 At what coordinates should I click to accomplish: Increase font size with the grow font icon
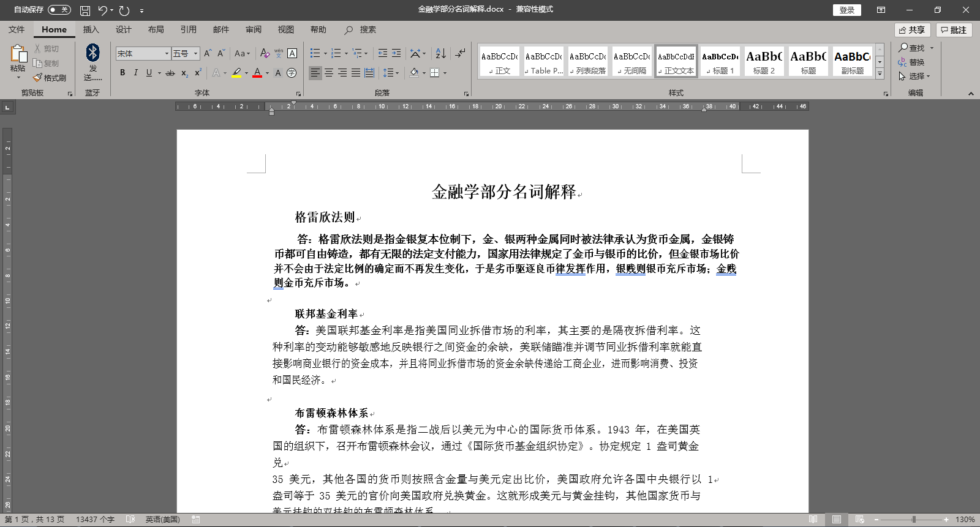pyautogui.click(x=208, y=54)
